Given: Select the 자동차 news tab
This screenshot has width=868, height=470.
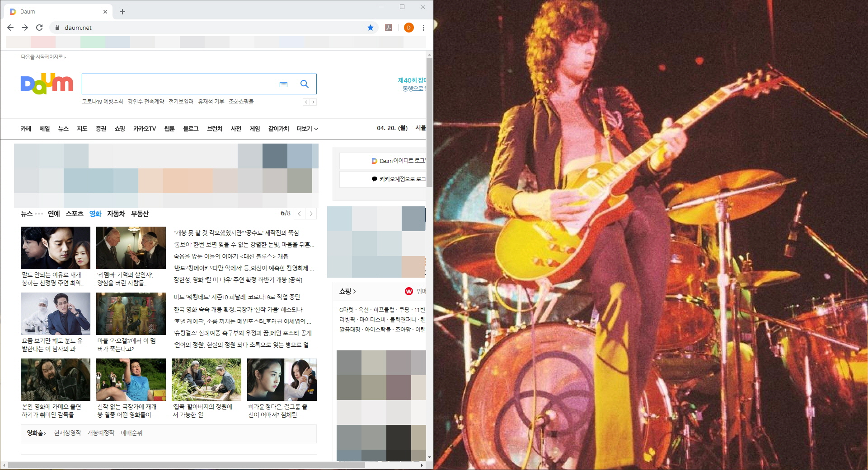Looking at the screenshot, I should pyautogui.click(x=116, y=214).
